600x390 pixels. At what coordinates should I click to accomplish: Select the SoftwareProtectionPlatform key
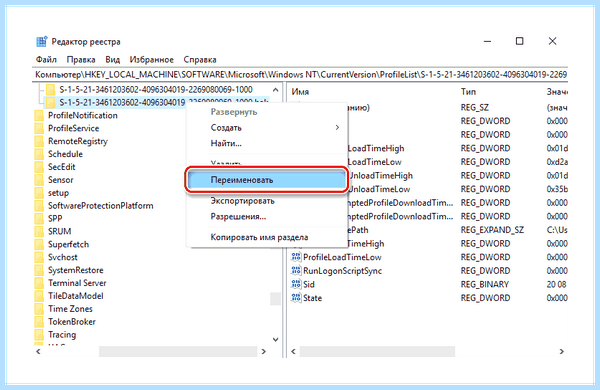point(101,206)
